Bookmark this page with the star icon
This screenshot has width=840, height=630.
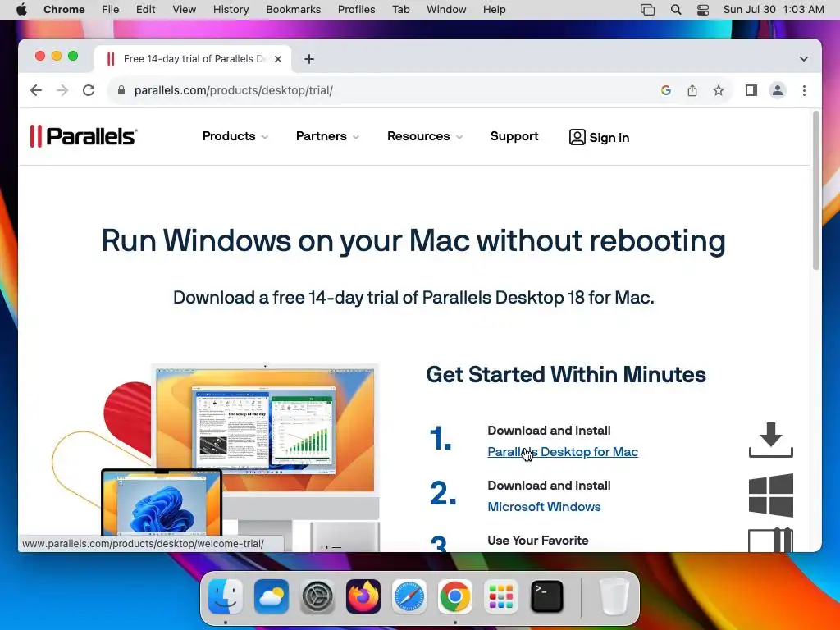pos(719,90)
